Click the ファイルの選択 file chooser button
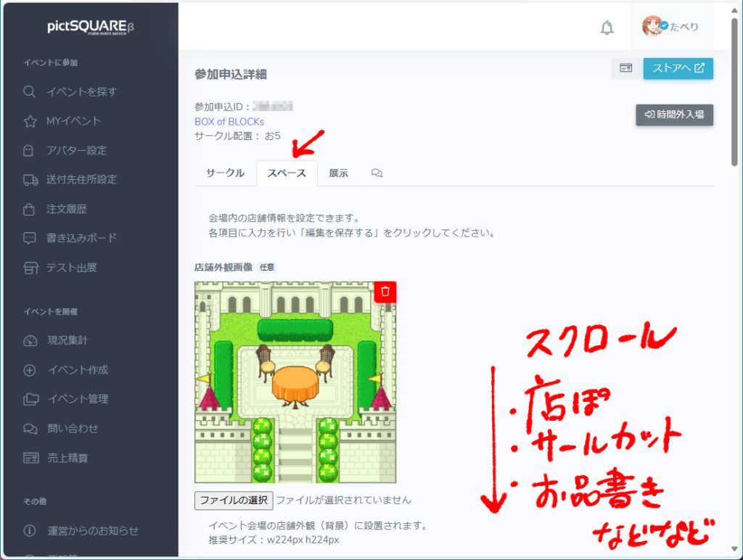 pyautogui.click(x=234, y=500)
